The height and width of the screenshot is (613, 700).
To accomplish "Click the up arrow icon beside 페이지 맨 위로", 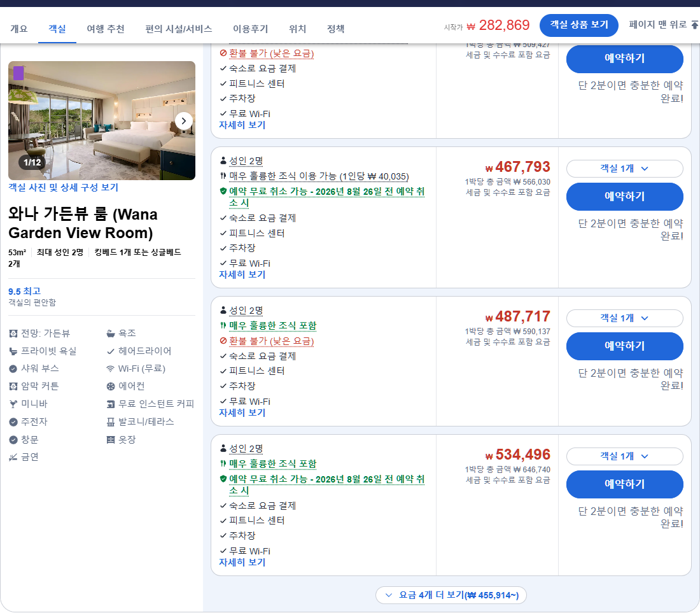I will [695, 25].
